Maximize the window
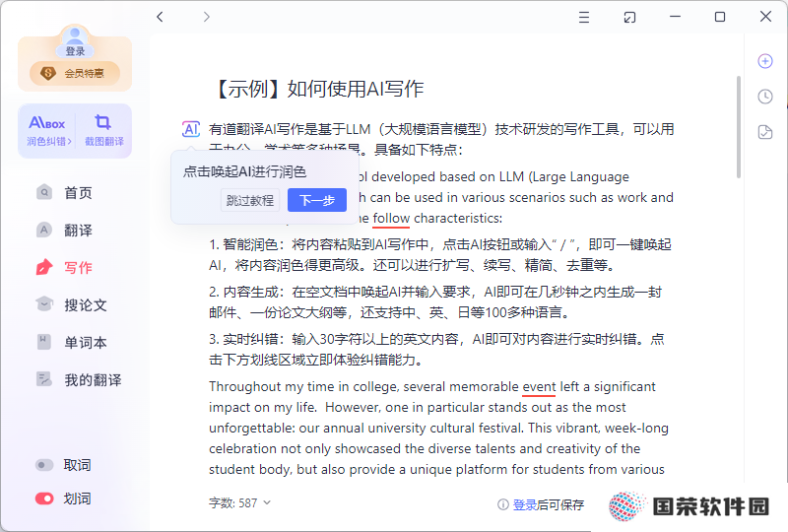The width and height of the screenshot is (788, 532). [x=720, y=17]
